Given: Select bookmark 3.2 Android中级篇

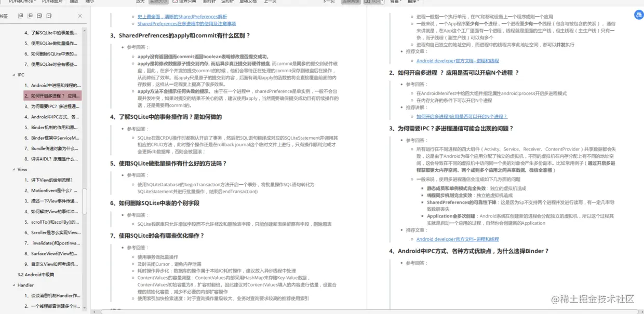Looking at the screenshot, I should [35, 275].
